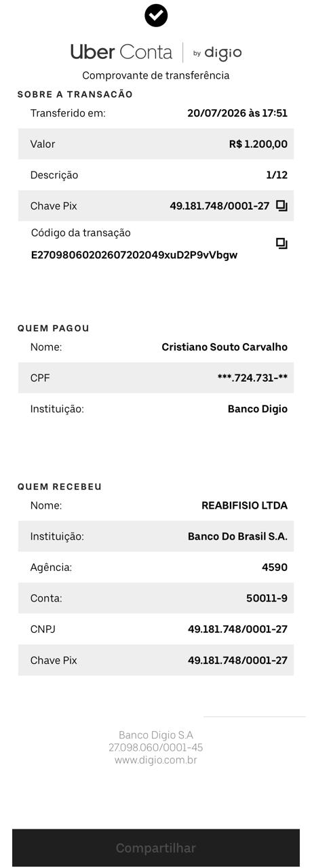Copy the Chave Pix under Sobre a Transação
The height and width of the screenshot is (868, 312).
tap(281, 206)
